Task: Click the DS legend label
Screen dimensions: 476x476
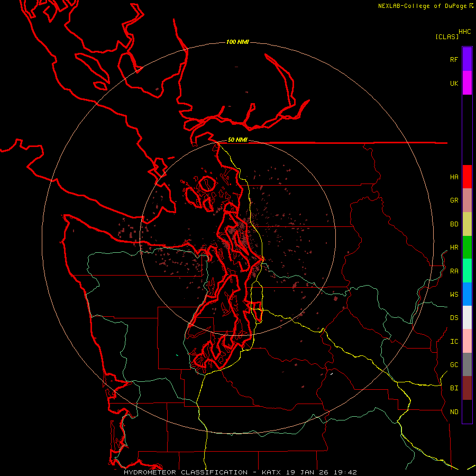Action: pyautogui.click(x=454, y=318)
